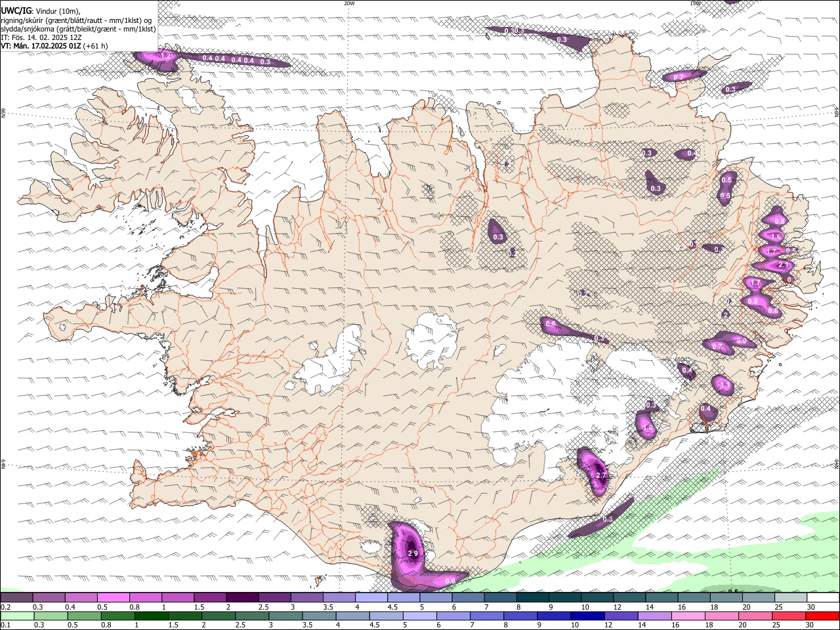Image resolution: width=840 pixels, height=630 pixels.
Task: Pick the pale green 0.1 swatch in lower legend
Action: click(x=16, y=616)
